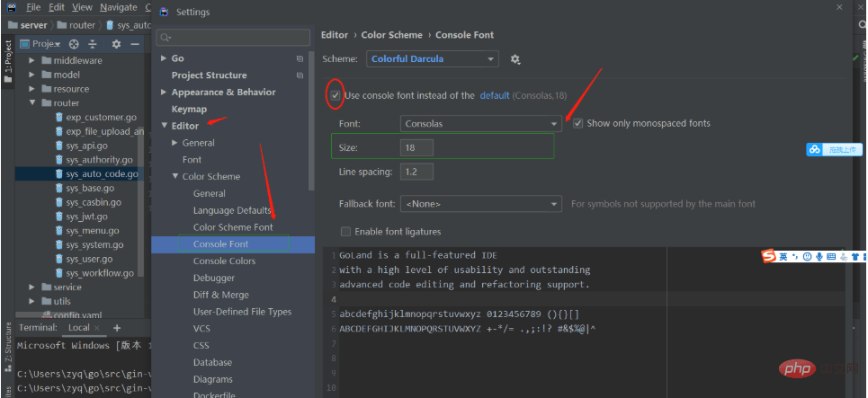Add a new terminal tab with plus
The width and height of the screenshot is (868, 398).
click(117, 328)
